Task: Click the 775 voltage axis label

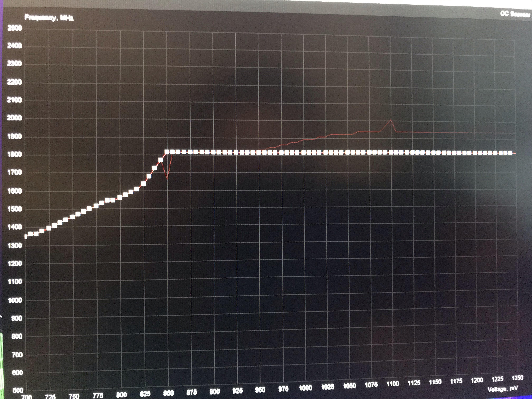Action: 98,395
